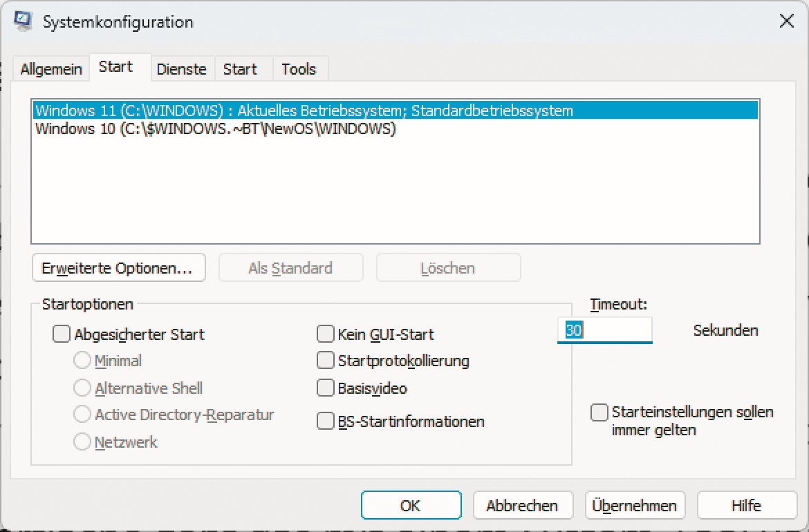Viewport: 809px width, 532px height.
Task: Select the Windows 11 boot entry
Action: (x=396, y=111)
